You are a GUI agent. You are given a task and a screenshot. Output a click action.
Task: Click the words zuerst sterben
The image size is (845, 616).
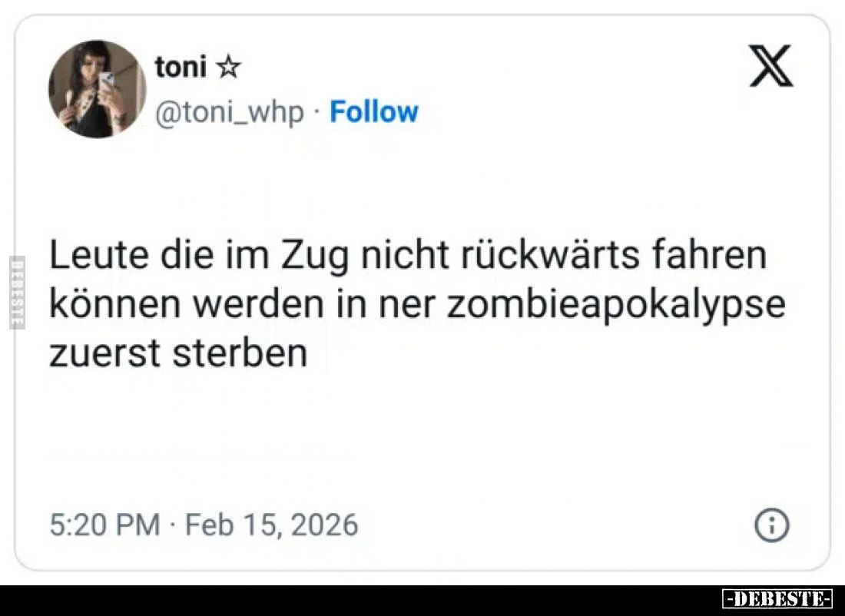pyautogui.click(x=178, y=354)
